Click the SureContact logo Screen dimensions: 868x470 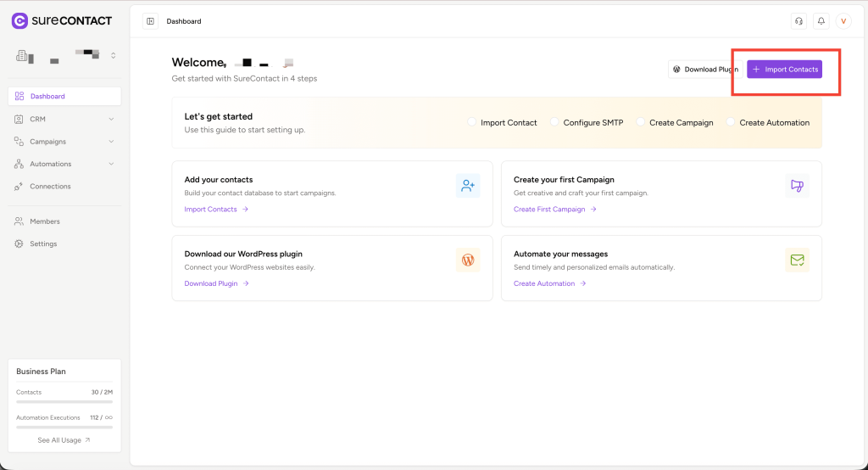pos(62,20)
